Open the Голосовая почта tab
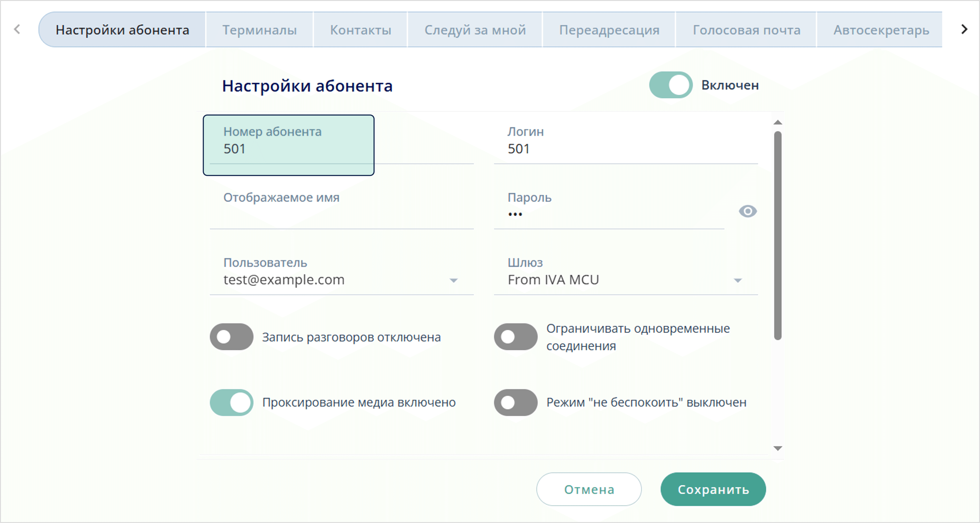The image size is (980, 523). [x=746, y=30]
